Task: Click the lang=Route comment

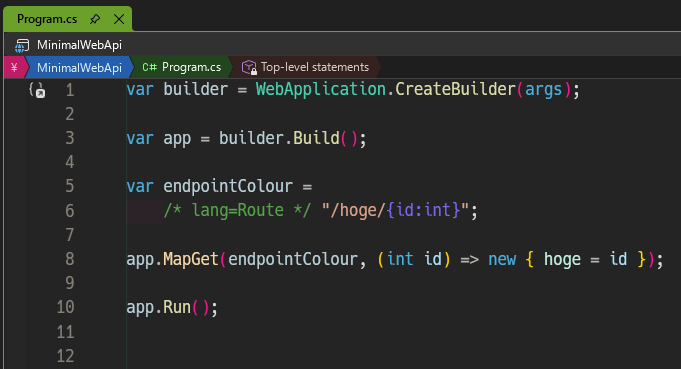Action: pyautogui.click(x=238, y=211)
